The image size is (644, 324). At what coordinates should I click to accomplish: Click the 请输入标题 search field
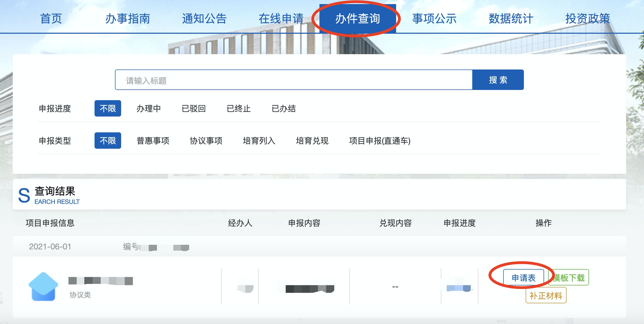tap(294, 80)
